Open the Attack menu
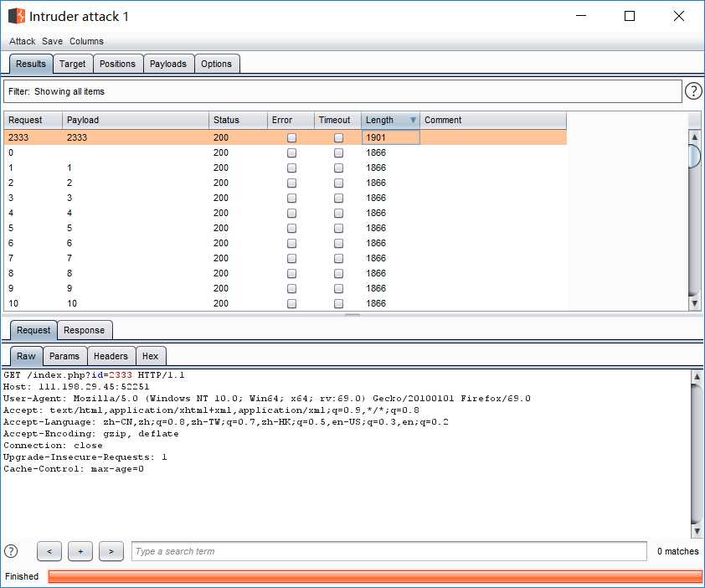 (22, 41)
